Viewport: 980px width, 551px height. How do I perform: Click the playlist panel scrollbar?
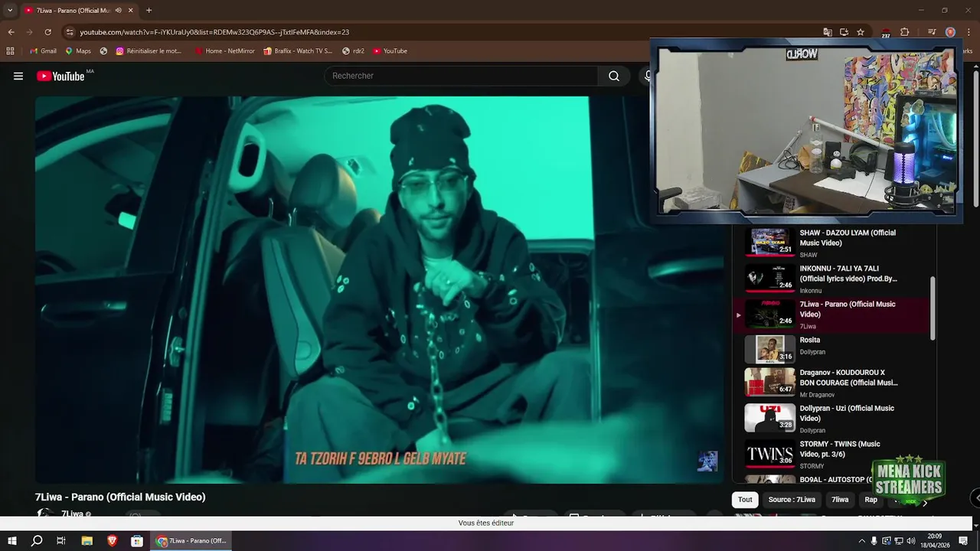[933, 308]
